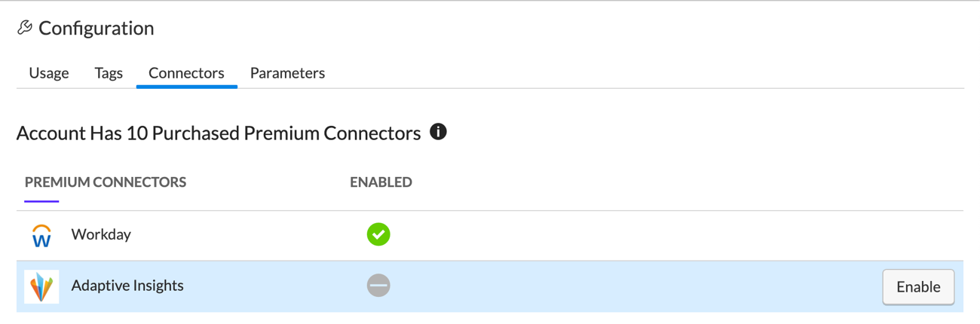Click the ENABLED column header

coord(381,182)
